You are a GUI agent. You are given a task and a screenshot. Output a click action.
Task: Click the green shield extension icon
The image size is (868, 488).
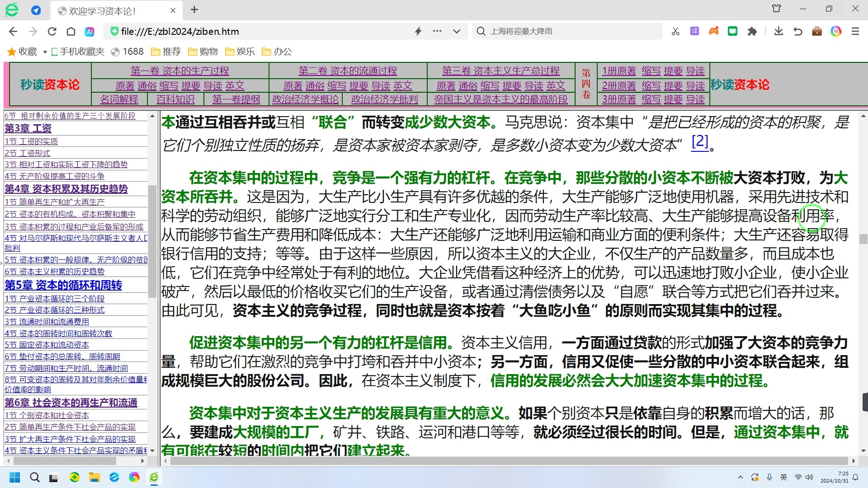(x=732, y=31)
